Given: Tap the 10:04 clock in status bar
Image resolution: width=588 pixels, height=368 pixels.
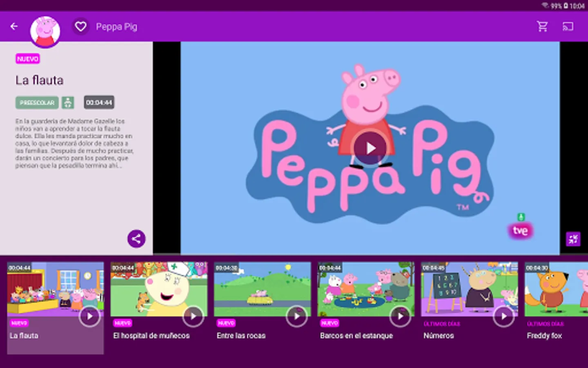Looking at the screenshot, I should tap(577, 6).
